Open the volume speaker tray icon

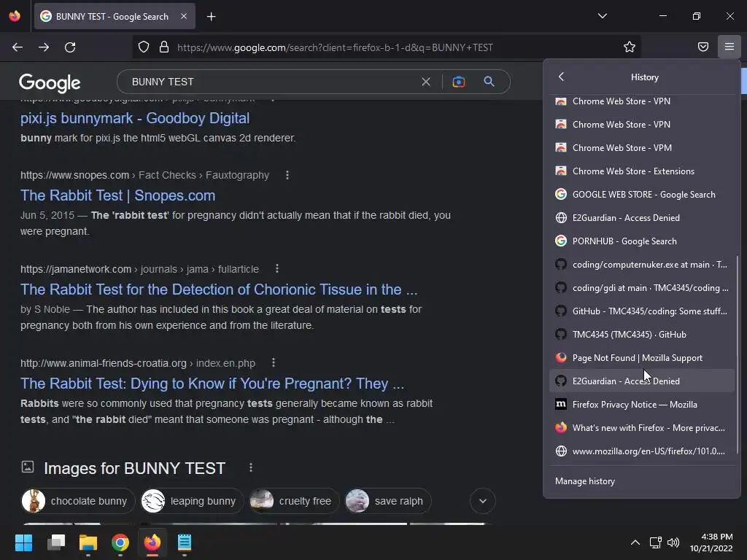pos(673,542)
